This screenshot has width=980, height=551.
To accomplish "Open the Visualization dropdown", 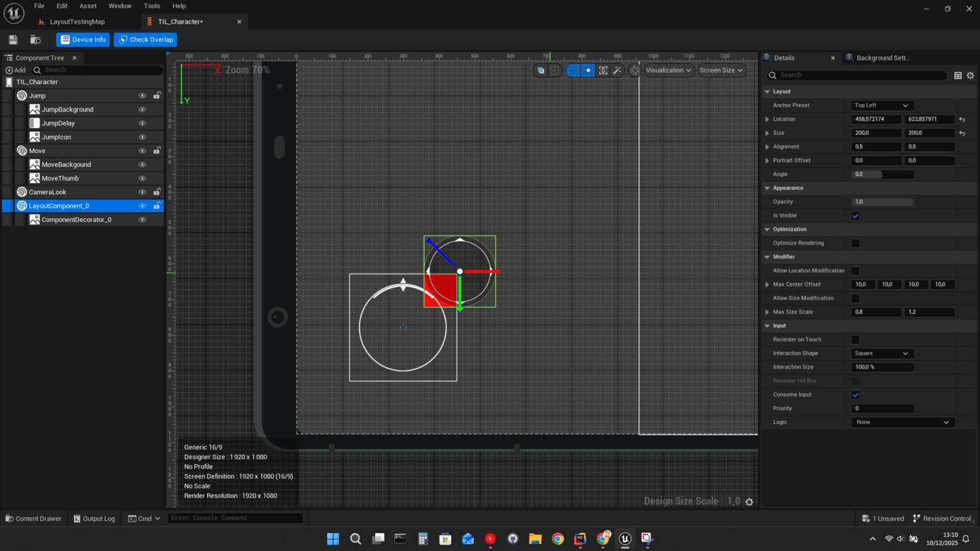I will [669, 70].
